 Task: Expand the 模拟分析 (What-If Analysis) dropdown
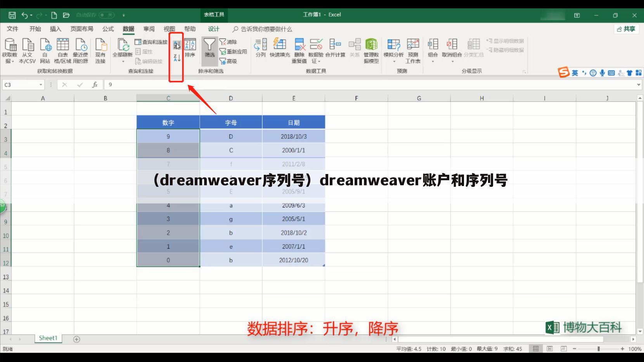[394, 61]
